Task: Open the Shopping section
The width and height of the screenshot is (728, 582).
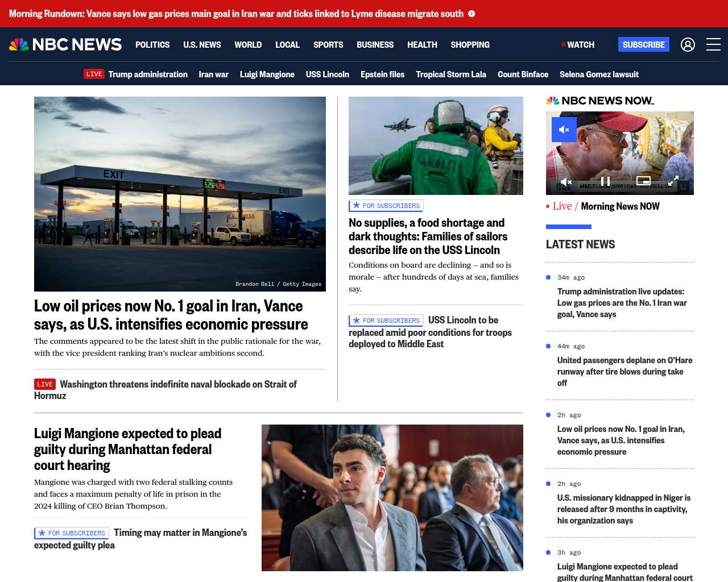Action: click(x=470, y=44)
